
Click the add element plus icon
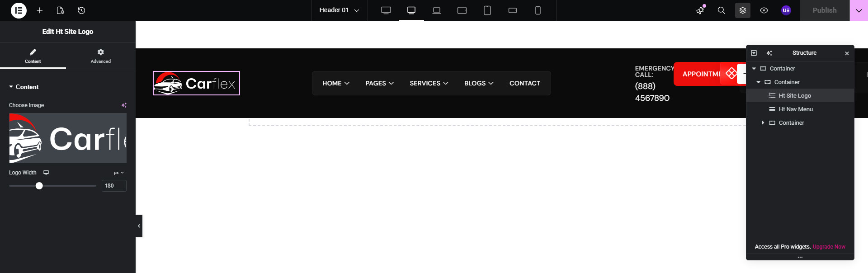click(40, 10)
